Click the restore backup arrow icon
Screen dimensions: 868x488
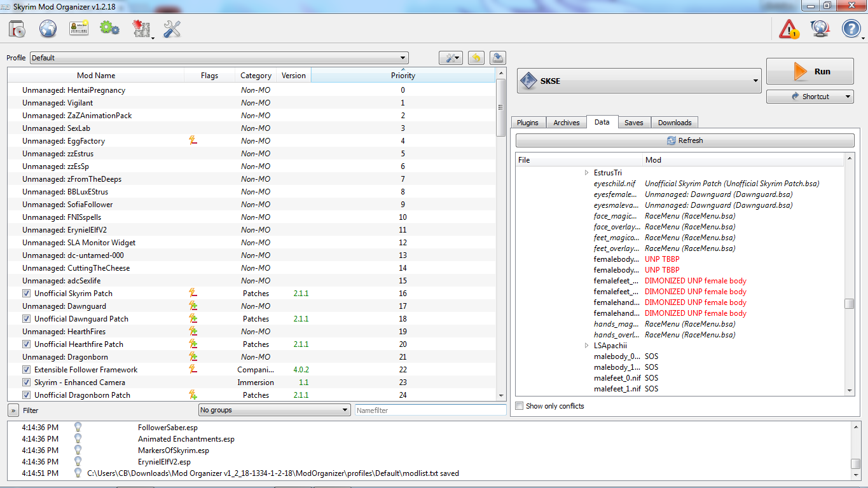point(476,58)
